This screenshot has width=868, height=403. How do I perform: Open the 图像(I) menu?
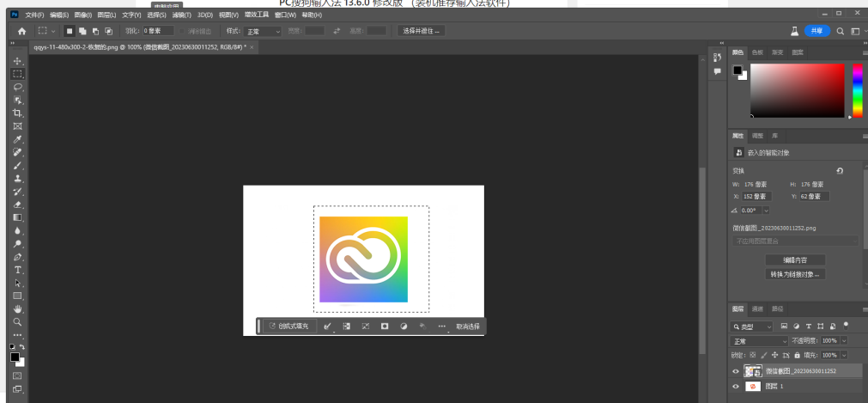(82, 15)
